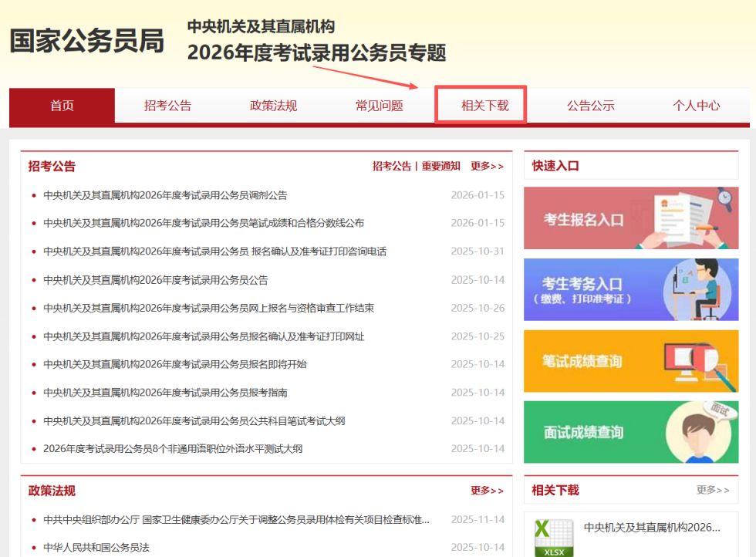Viewport: 756px width, 557px height.
Task: Click the 2025-10-31 date beside 咨询电话
Action: pyautogui.click(x=478, y=251)
